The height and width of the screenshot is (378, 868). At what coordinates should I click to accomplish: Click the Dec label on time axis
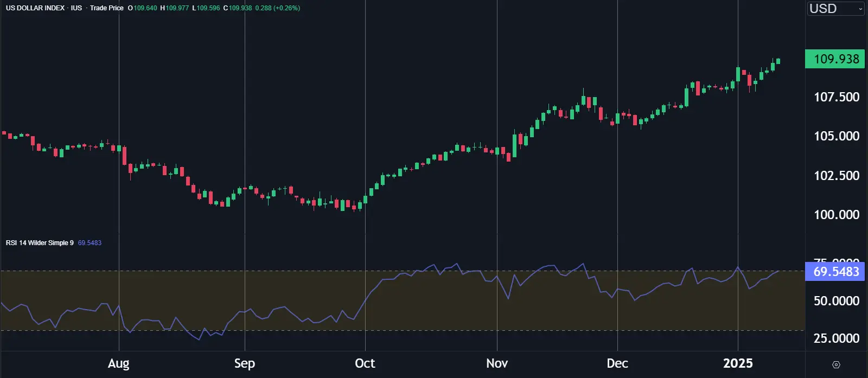(617, 363)
